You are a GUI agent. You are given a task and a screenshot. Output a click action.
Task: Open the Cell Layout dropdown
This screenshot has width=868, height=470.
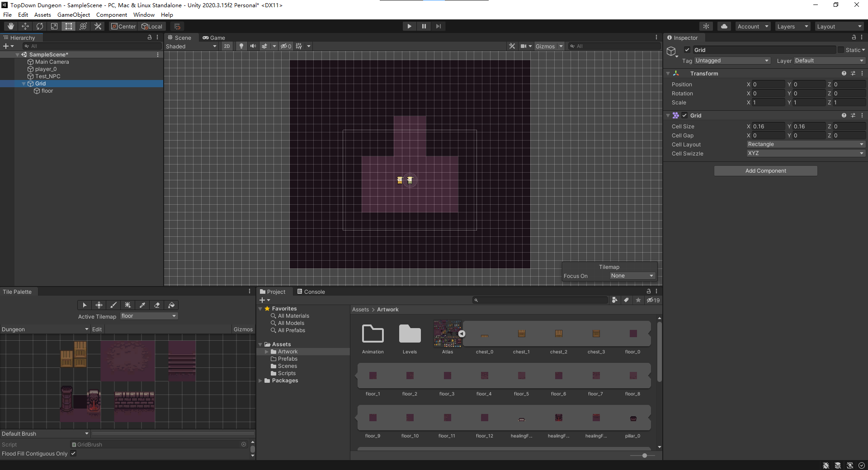(x=806, y=144)
